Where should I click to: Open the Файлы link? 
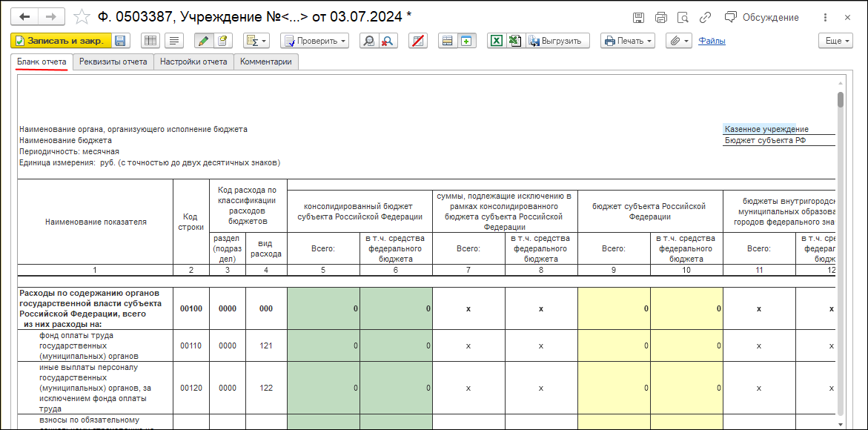712,41
